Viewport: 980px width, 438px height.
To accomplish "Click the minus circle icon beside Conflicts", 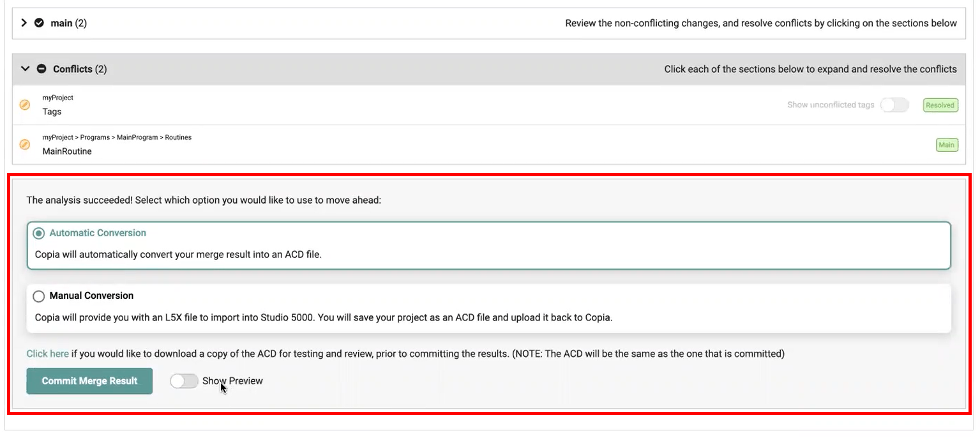I will pos(41,69).
